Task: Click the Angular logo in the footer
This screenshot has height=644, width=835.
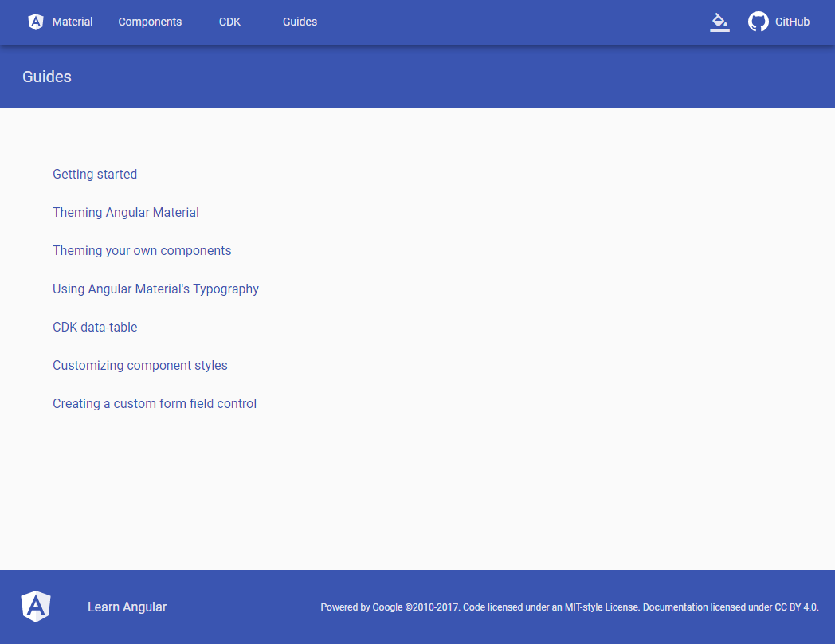Action: (x=36, y=607)
